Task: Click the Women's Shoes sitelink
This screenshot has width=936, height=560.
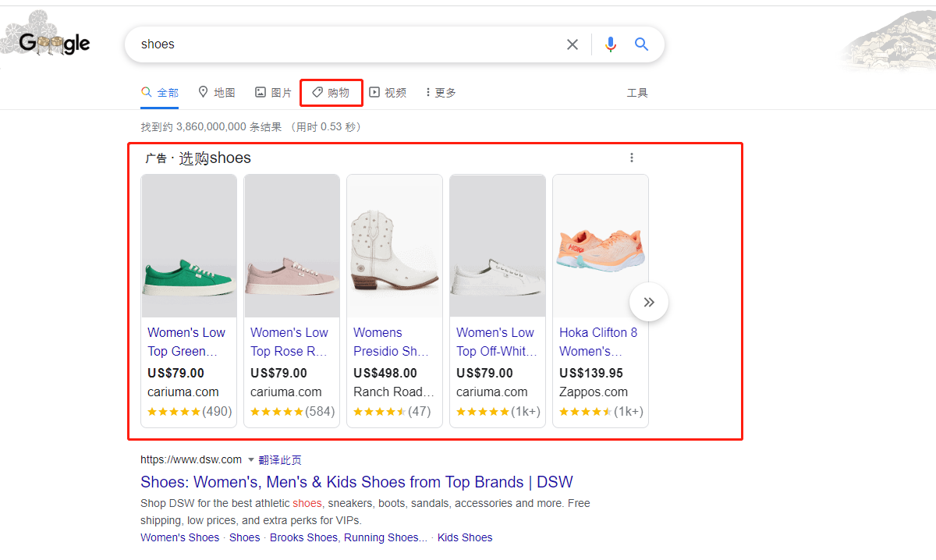Action: 179,537
